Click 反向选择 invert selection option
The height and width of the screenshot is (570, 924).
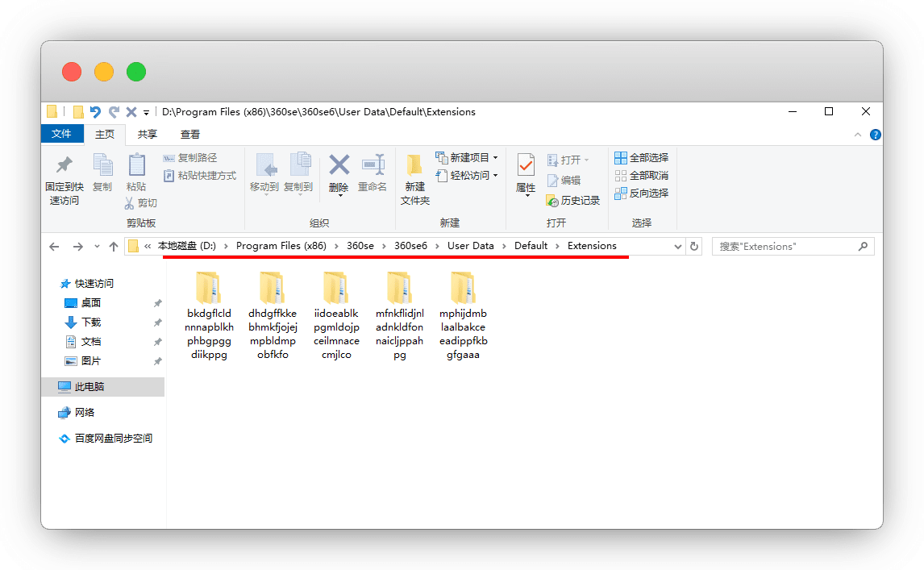point(642,193)
